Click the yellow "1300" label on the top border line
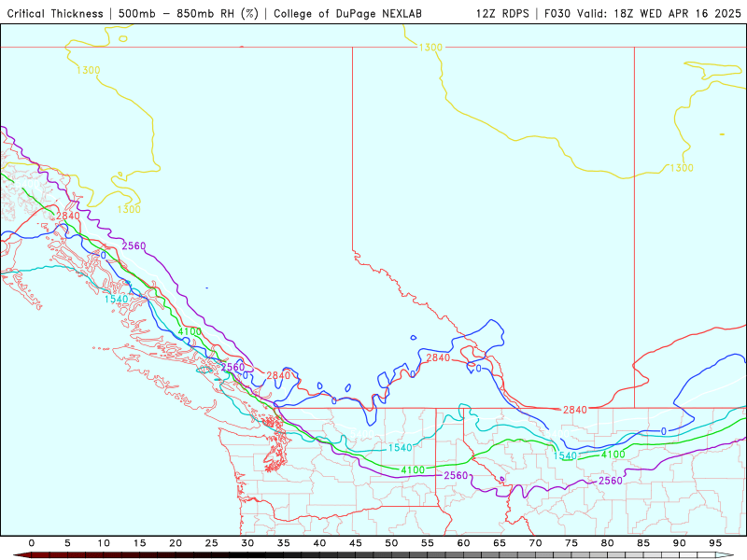 430,48
